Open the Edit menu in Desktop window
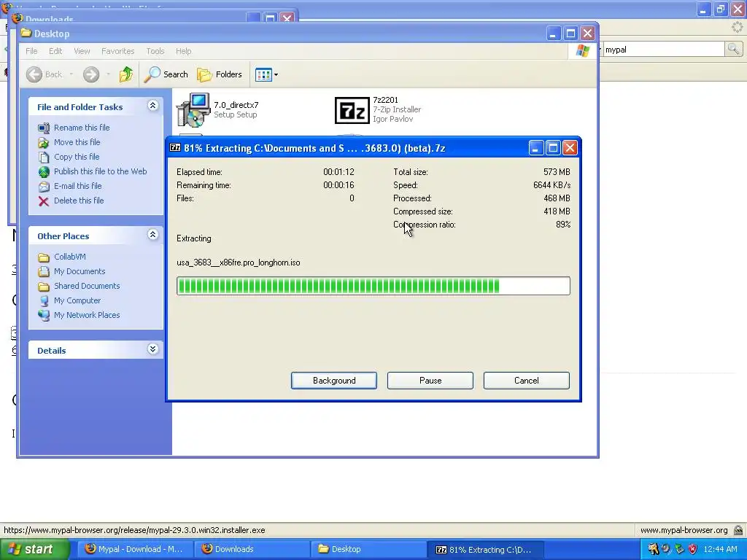Screen dimensions: 747x560 pos(55,51)
